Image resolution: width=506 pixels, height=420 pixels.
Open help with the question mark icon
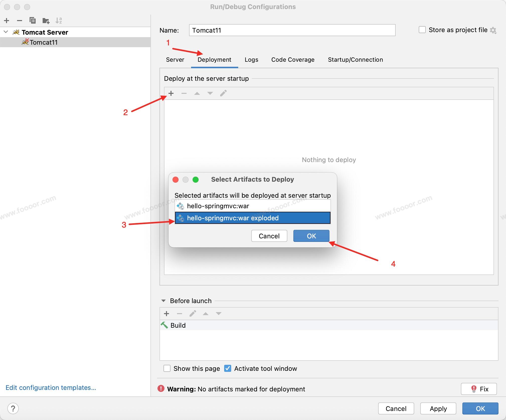click(13, 408)
